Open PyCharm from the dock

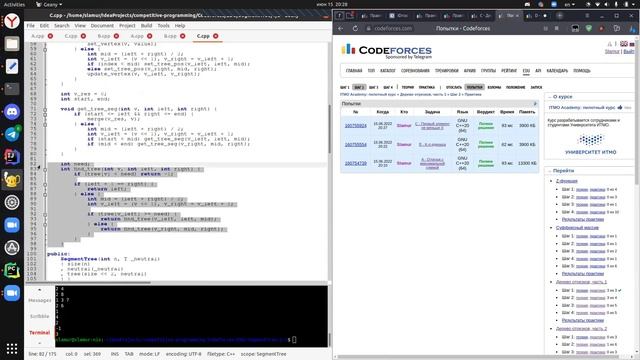coord(12,270)
